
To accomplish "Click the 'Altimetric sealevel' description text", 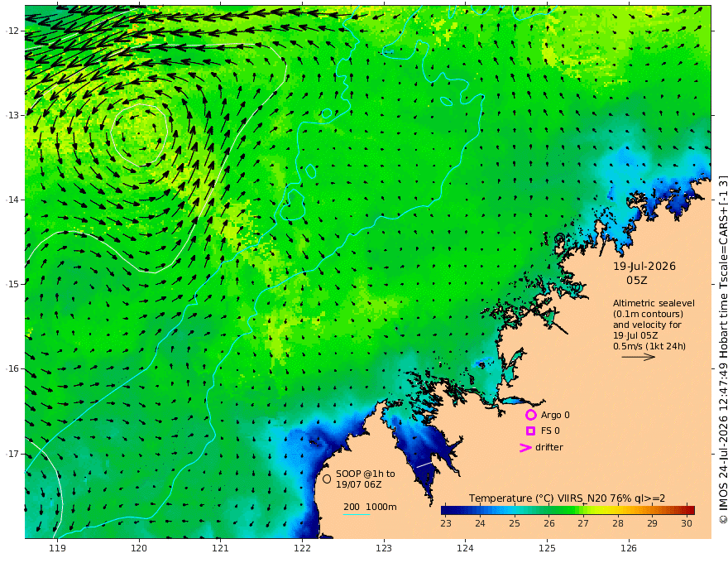I will [654, 303].
